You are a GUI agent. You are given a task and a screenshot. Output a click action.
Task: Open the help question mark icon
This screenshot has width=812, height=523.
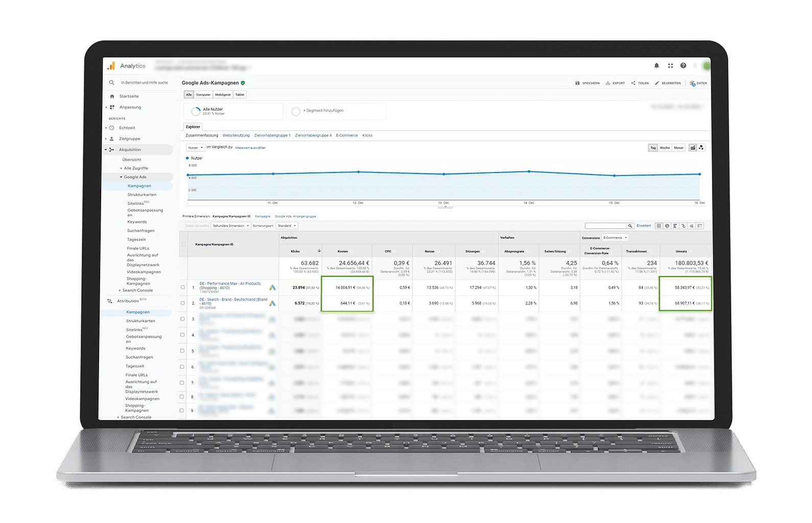pos(683,66)
